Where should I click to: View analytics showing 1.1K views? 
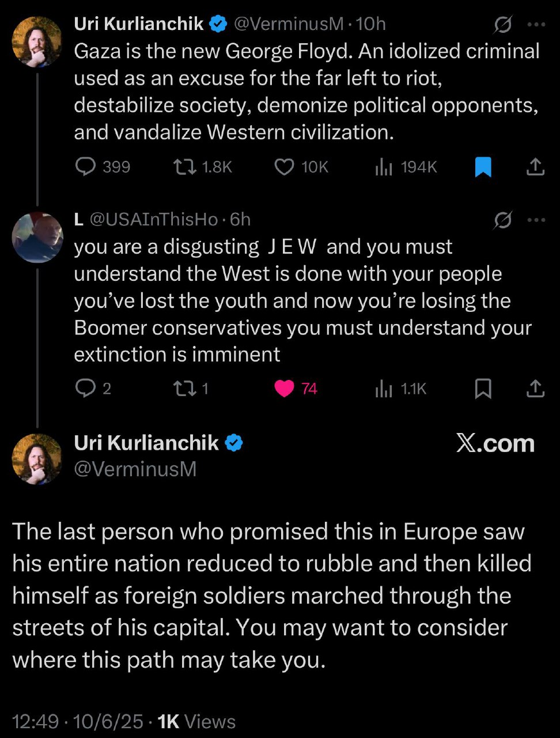383,389
